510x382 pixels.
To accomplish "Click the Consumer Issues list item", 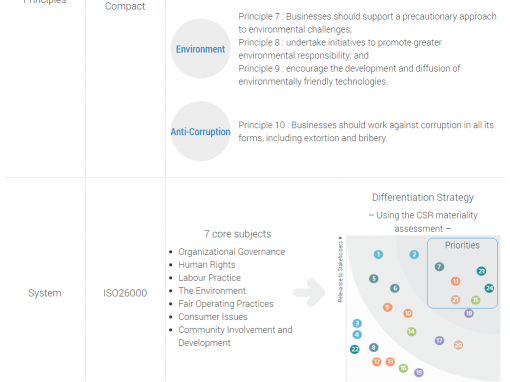I will (x=213, y=317).
